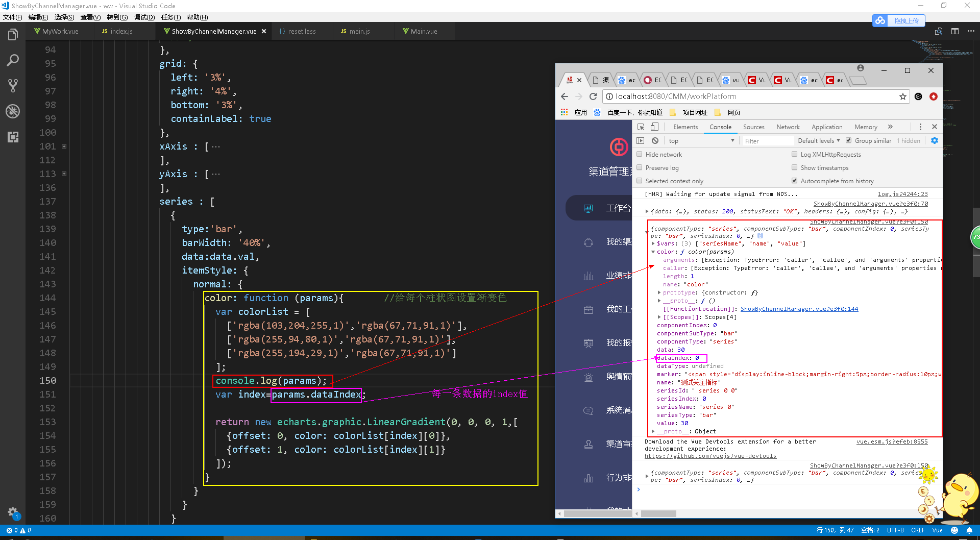
Task: Open the vue.esm.js?efeb:8555 source link
Action: [x=892, y=441]
